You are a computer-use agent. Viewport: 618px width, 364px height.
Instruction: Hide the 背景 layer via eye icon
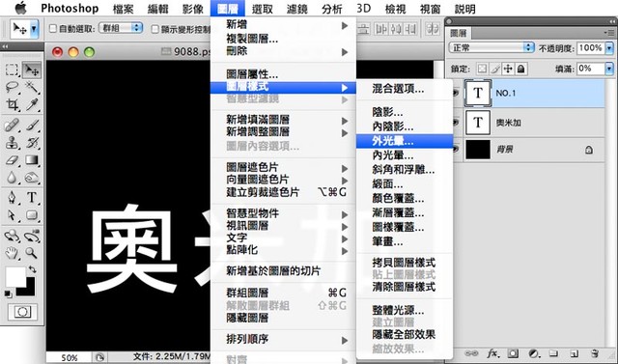[x=456, y=150]
